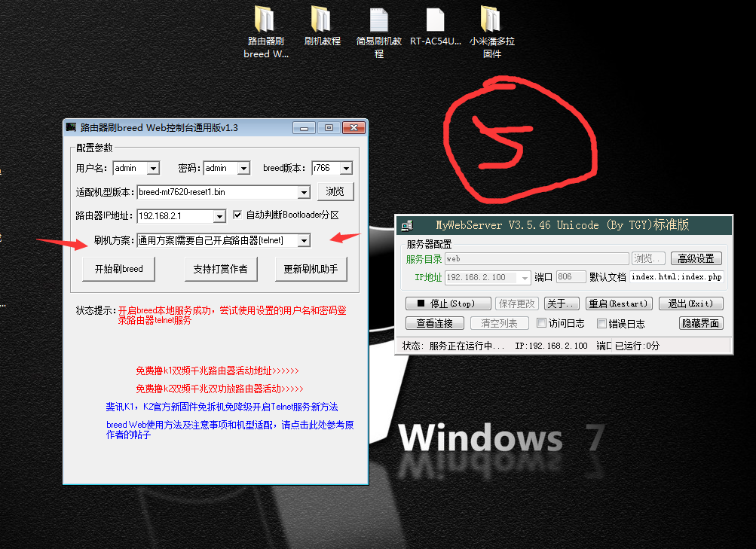Viewport: 756px width, 549px height.
Task: Expand MyWebServer IP地址 dropdown
Action: 525,278
